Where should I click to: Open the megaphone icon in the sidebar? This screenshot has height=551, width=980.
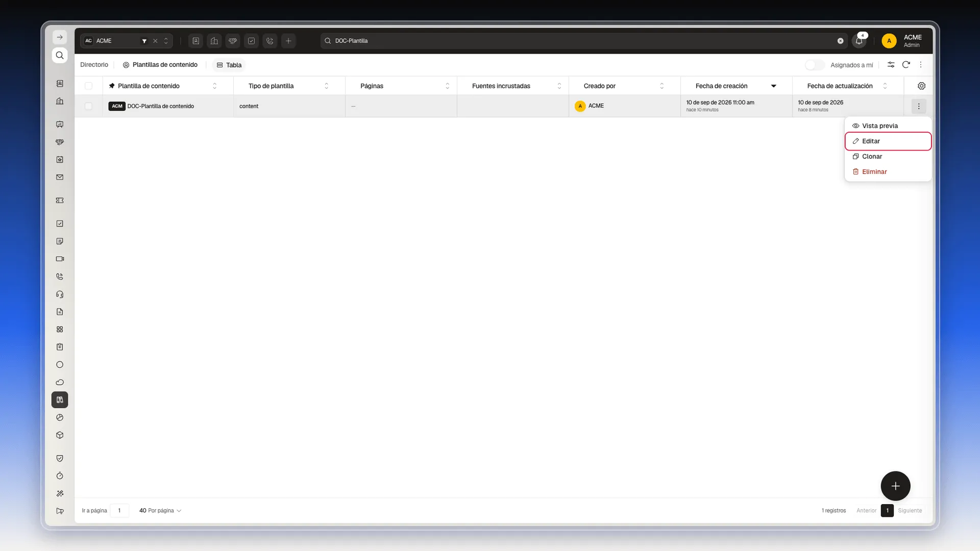(x=60, y=511)
